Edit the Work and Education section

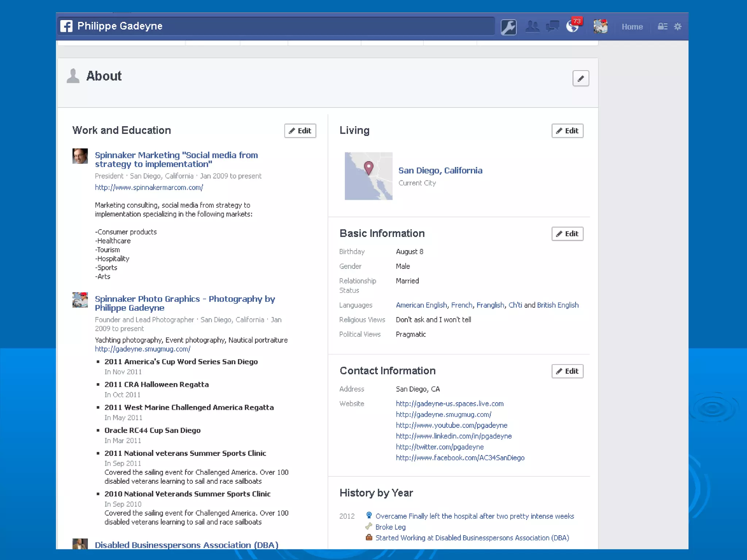[x=300, y=131]
